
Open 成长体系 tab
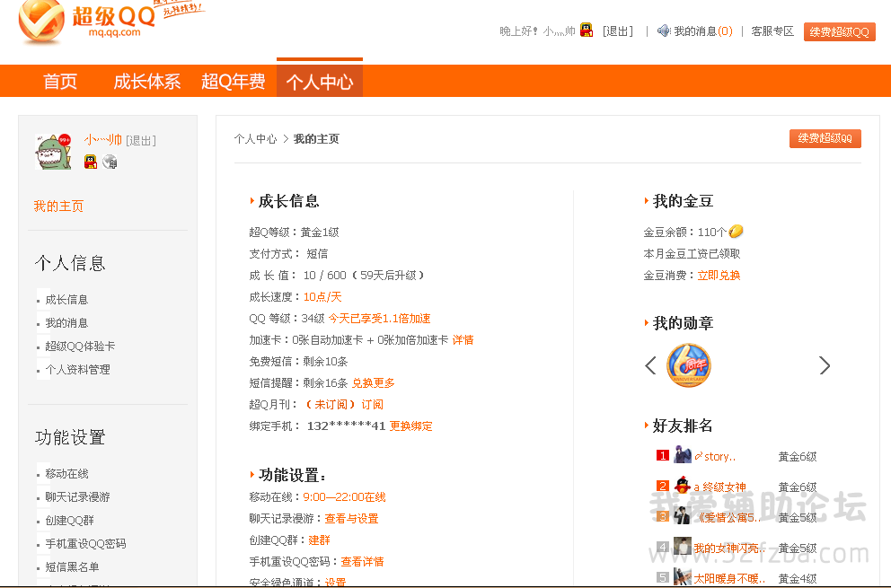(x=146, y=81)
